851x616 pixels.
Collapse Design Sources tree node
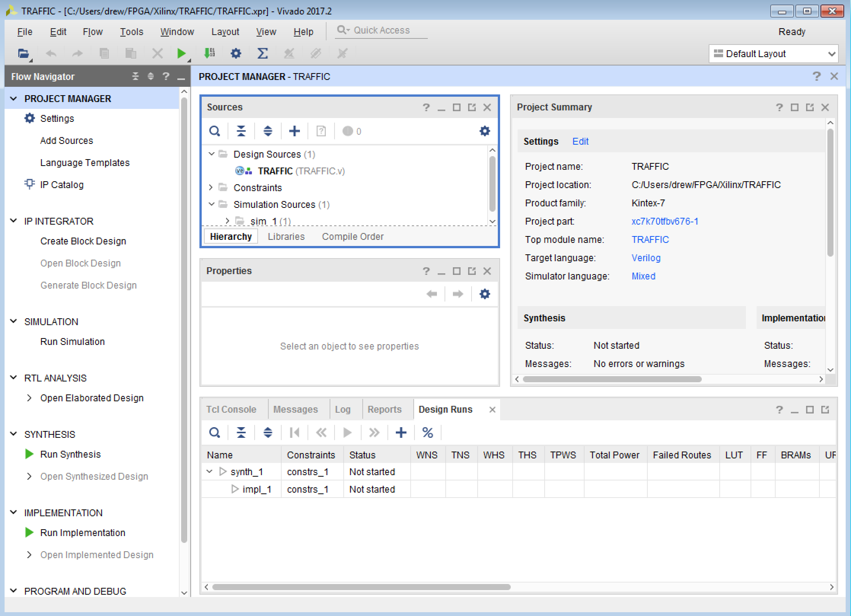tap(212, 154)
